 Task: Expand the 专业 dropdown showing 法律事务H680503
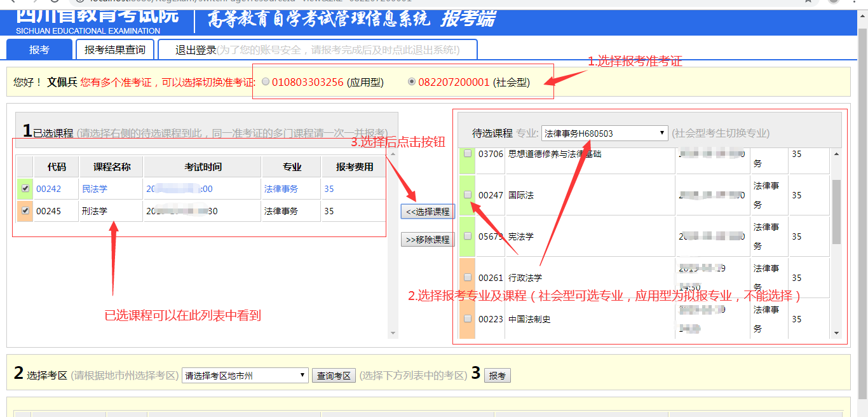point(604,133)
